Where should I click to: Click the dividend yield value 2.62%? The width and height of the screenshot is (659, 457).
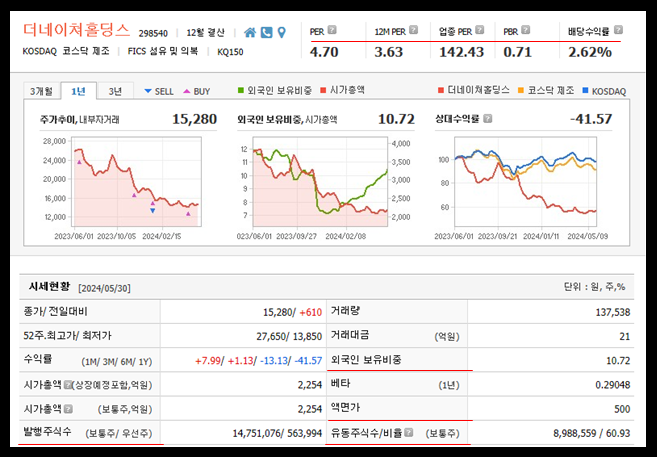[590, 52]
